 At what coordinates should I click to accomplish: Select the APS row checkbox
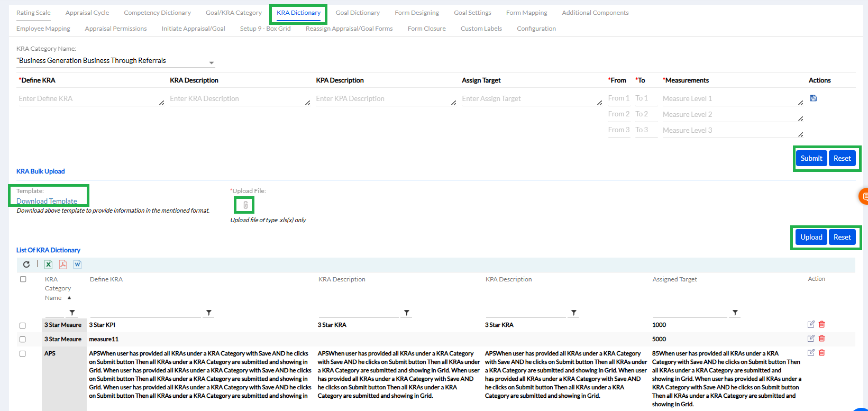pyautogui.click(x=23, y=354)
